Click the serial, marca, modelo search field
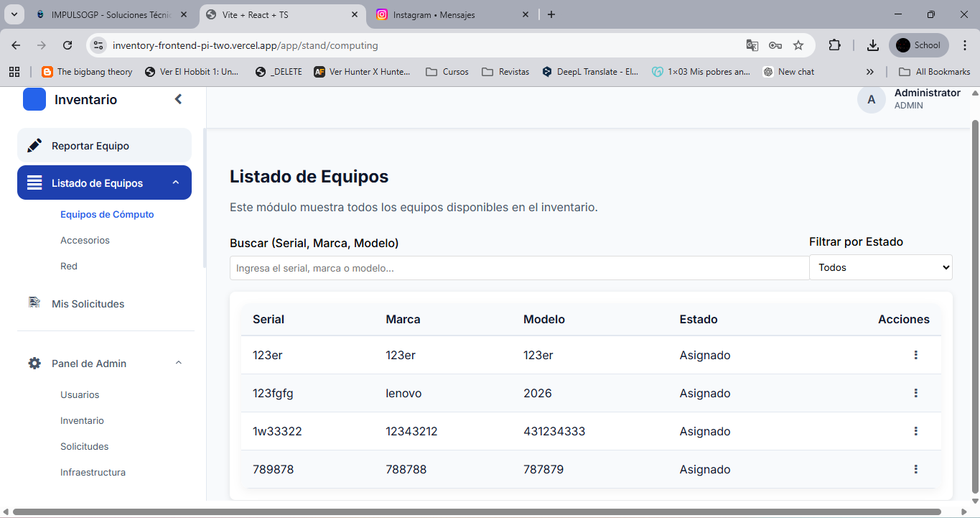The image size is (980, 518). 518,268
